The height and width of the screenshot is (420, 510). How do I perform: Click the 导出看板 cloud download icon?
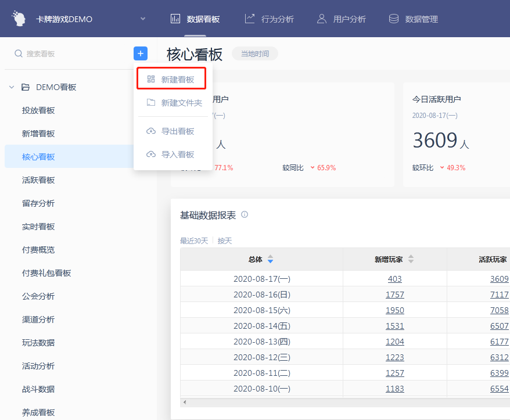pos(151,131)
